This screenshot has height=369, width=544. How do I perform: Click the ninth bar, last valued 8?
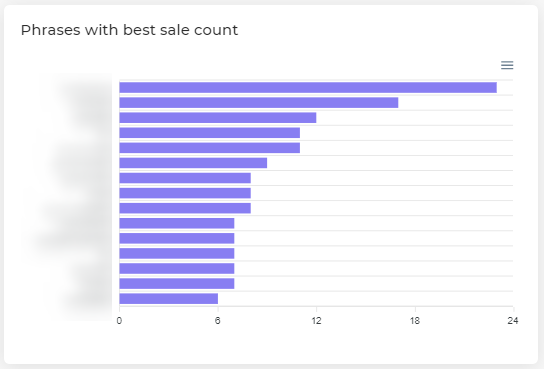click(x=185, y=208)
